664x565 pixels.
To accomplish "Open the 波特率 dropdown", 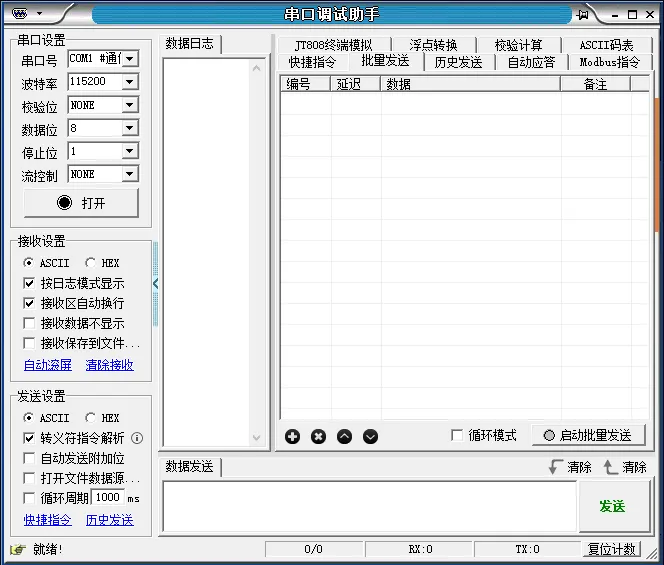I will pyautogui.click(x=129, y=82).
